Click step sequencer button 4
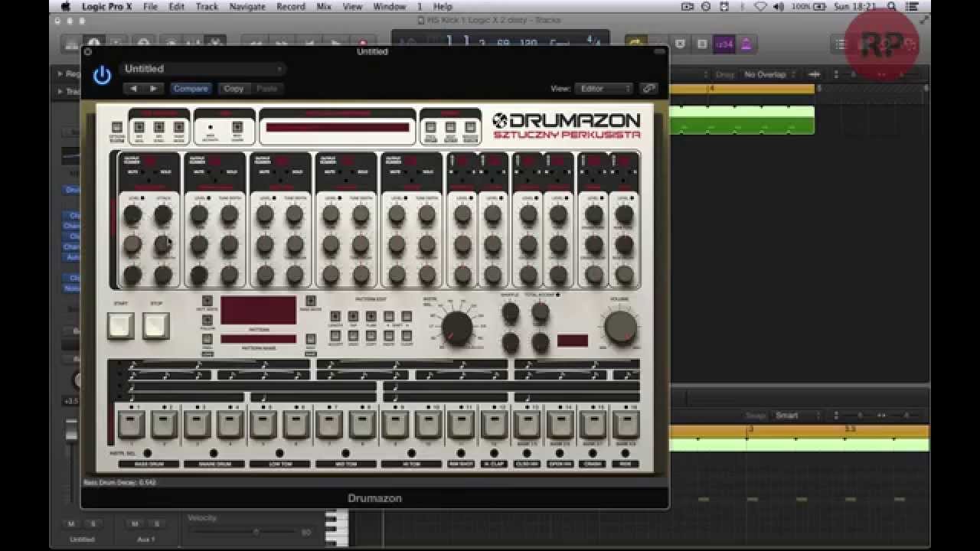980x551 pixels. point(230,423)
